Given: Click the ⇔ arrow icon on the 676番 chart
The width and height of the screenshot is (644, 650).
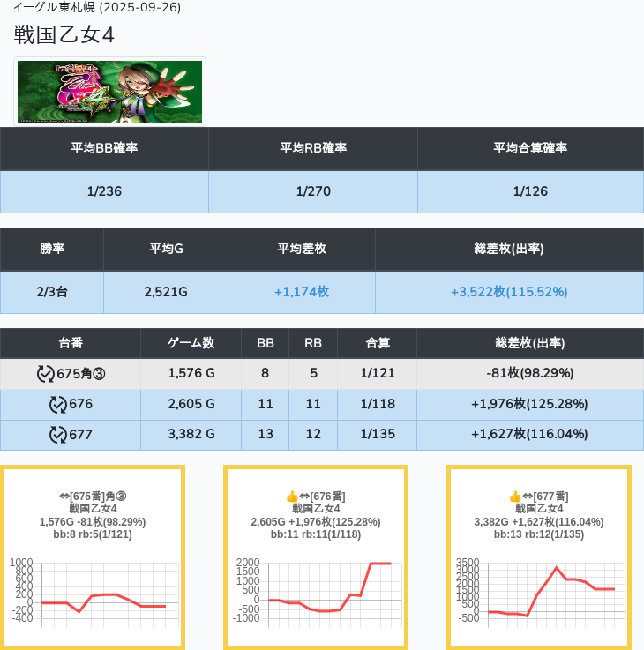Looking at the screenshot, I should 304,497.
